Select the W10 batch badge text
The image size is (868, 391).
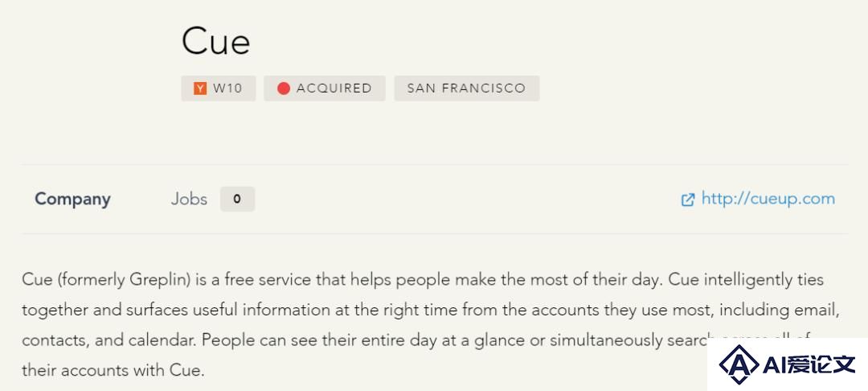[227, 88]
